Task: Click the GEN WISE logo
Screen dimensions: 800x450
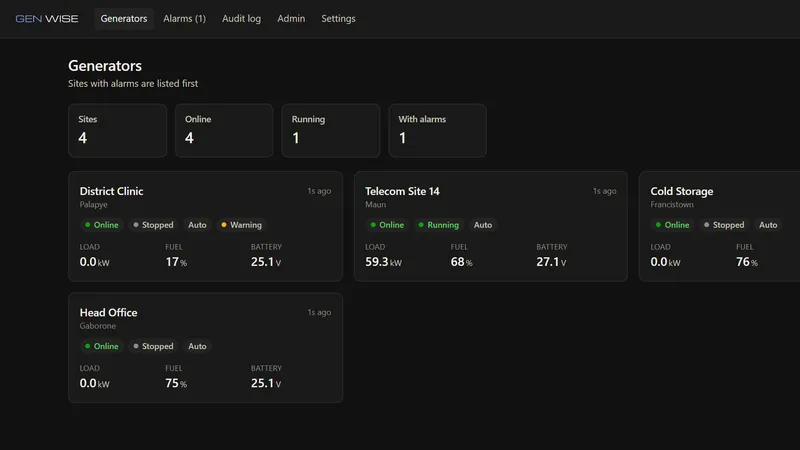Action: click(47, 19)
